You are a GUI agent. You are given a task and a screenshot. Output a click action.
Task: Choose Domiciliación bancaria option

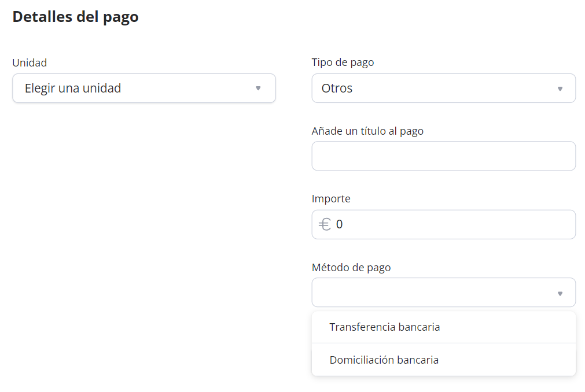point(384,360)
